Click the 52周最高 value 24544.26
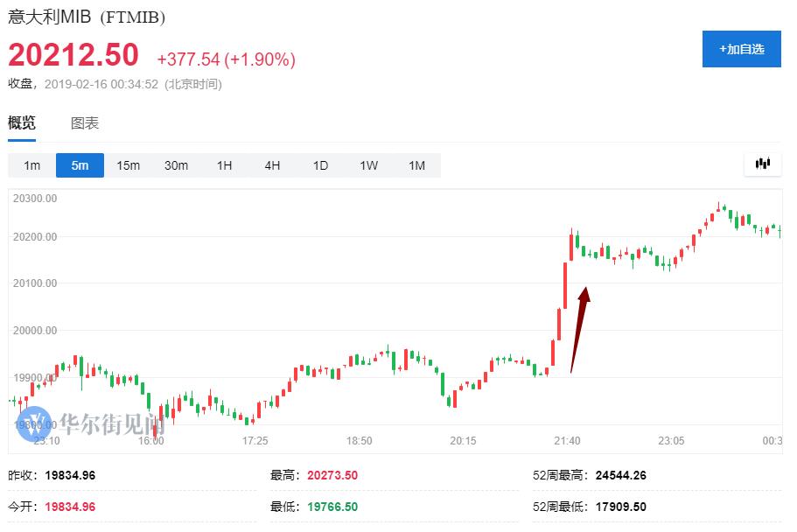This screenshot has height=532, width=797. tap(621, 475)
